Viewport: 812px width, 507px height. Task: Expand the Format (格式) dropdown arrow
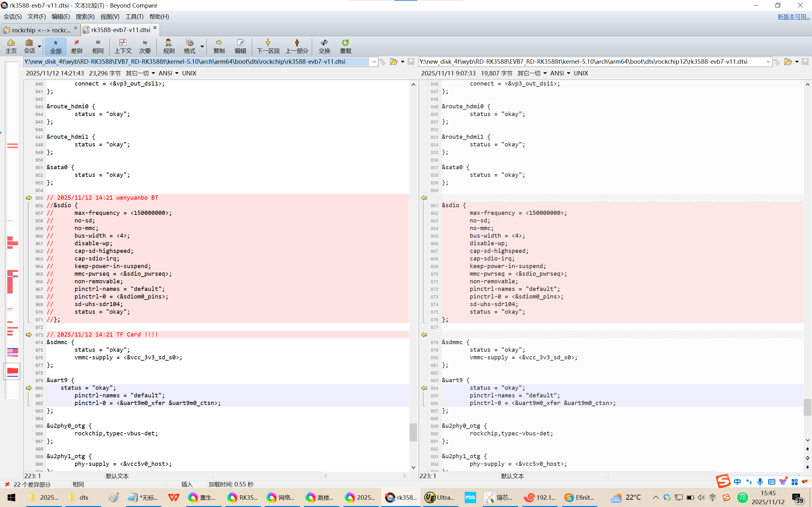click(x=202, y=46)
